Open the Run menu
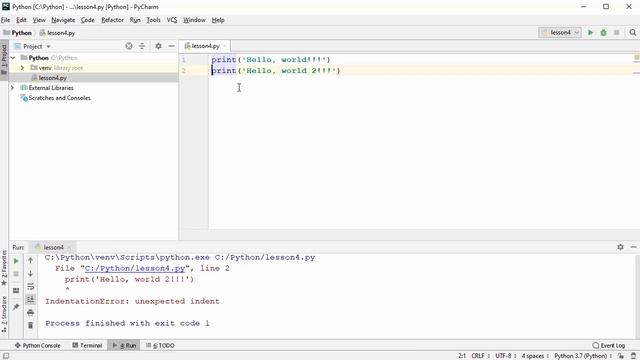 coord(135,20)
